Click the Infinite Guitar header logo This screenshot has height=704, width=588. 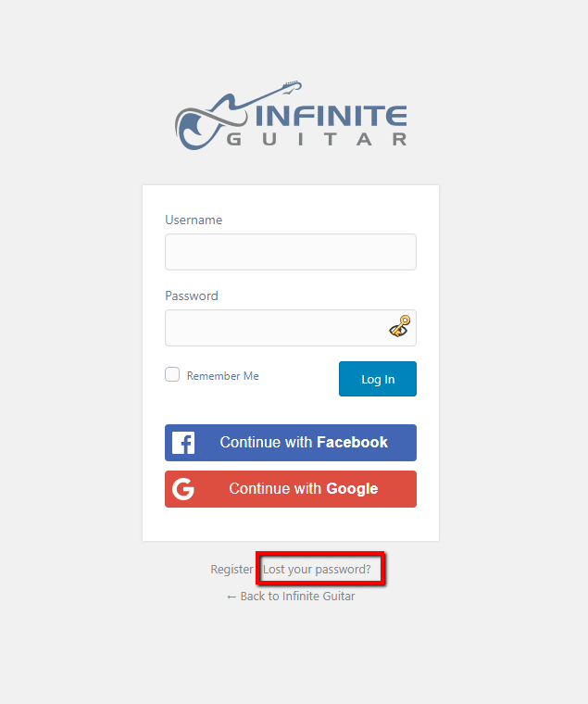tap(291, 116)
